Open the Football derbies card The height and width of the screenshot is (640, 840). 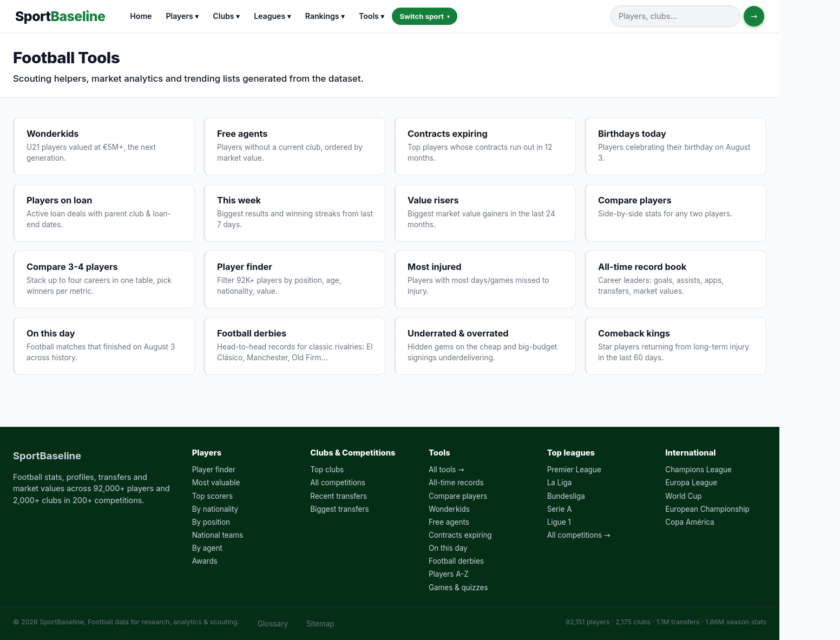pos(294,346)
